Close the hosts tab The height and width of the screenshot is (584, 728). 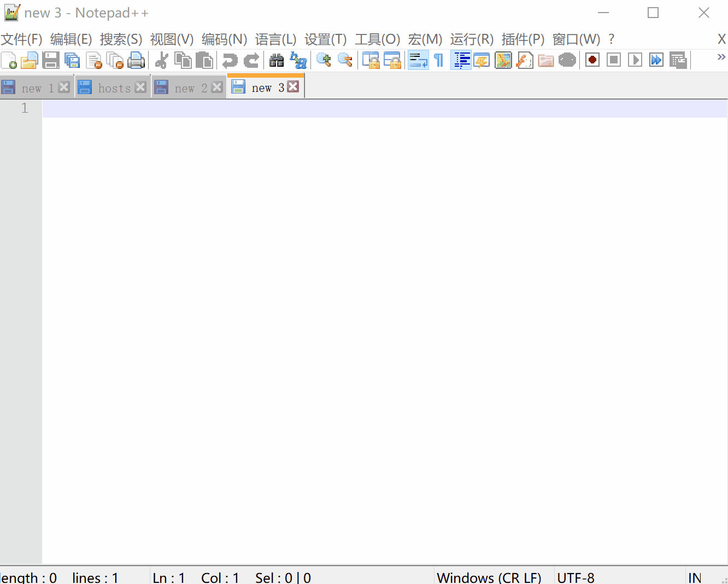pos(141,87)
